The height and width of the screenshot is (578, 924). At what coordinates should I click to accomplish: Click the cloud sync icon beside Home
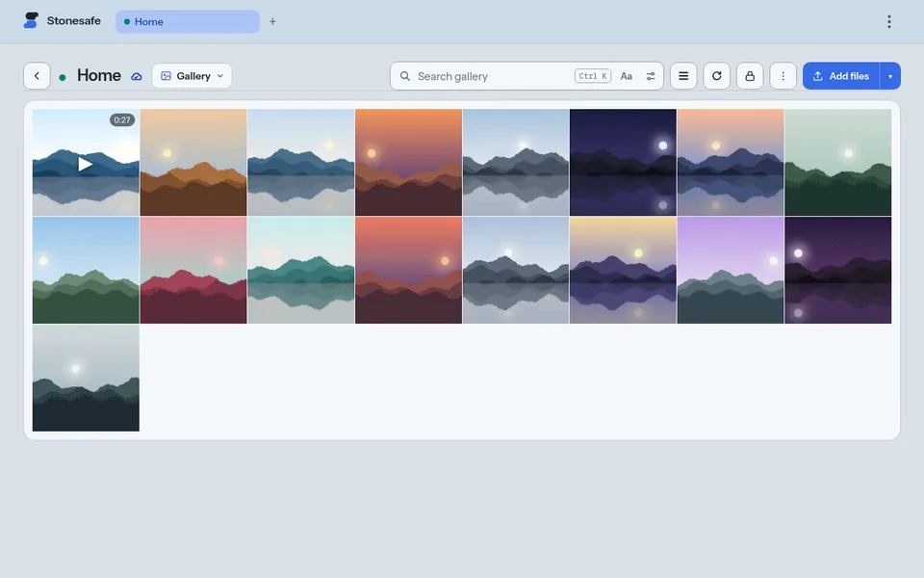click(x=136, y=77)
